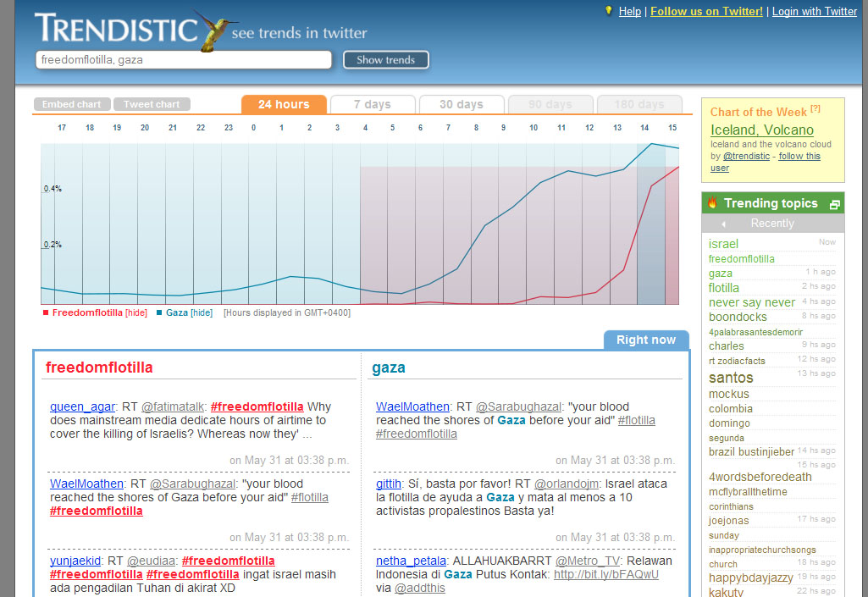The width and height of the screenshot is (868, 597).
Task: Click the Chart of the Week [?] link
Action: 815,108
